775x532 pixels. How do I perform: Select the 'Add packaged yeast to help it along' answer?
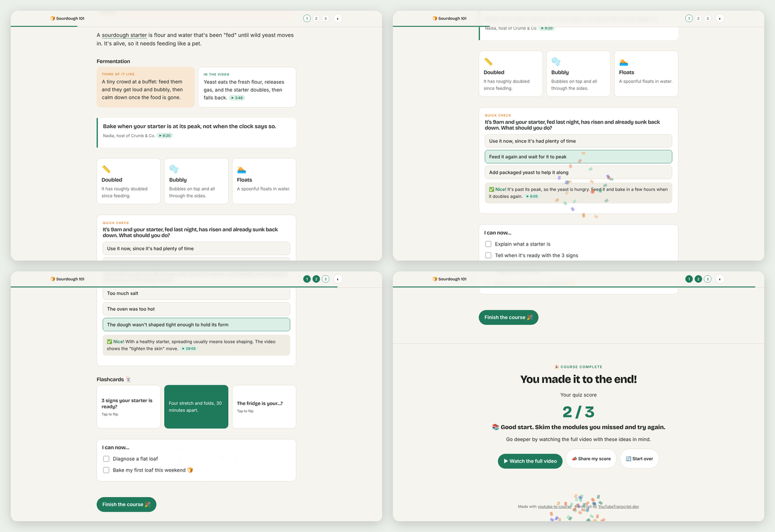[x=579, y=173]
